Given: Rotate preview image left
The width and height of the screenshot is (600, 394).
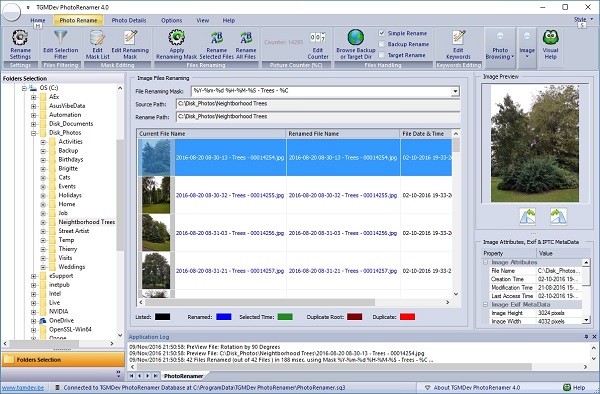Looking at the screenshot, I should click(x=528, y=216).
